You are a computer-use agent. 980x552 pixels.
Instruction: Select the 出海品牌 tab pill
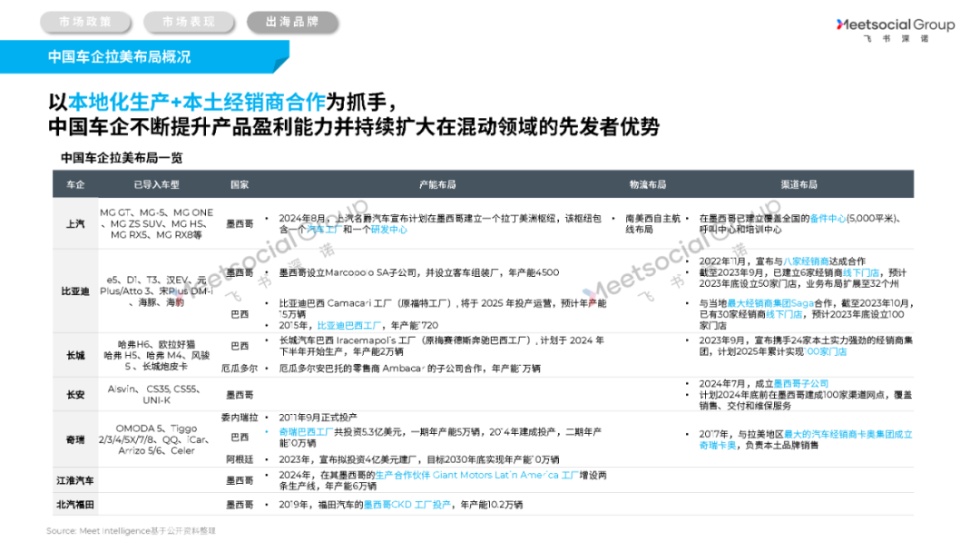pos(292,22)
